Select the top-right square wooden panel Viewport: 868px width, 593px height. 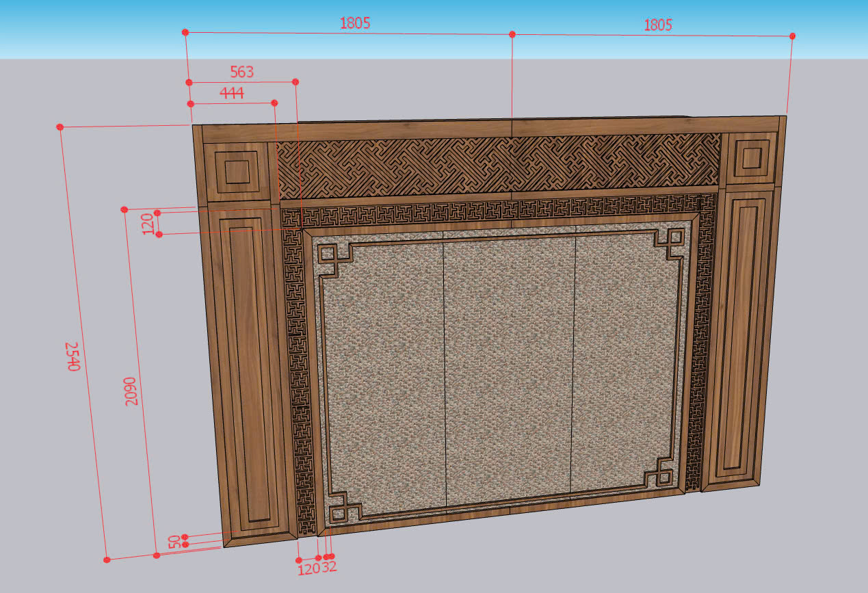point(752,159)
